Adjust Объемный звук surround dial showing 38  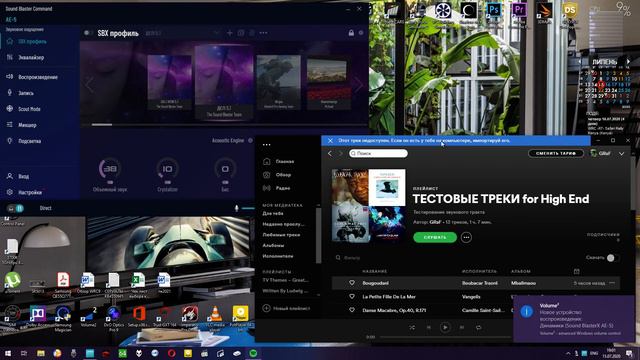click(x=109, y=169)
